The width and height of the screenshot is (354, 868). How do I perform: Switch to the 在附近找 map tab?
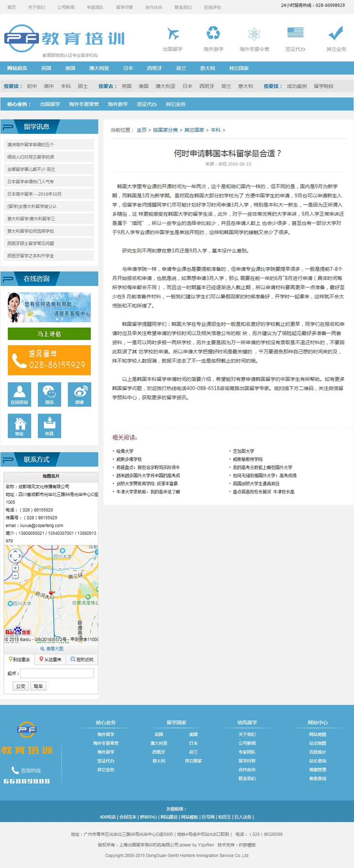click(82, 659)
